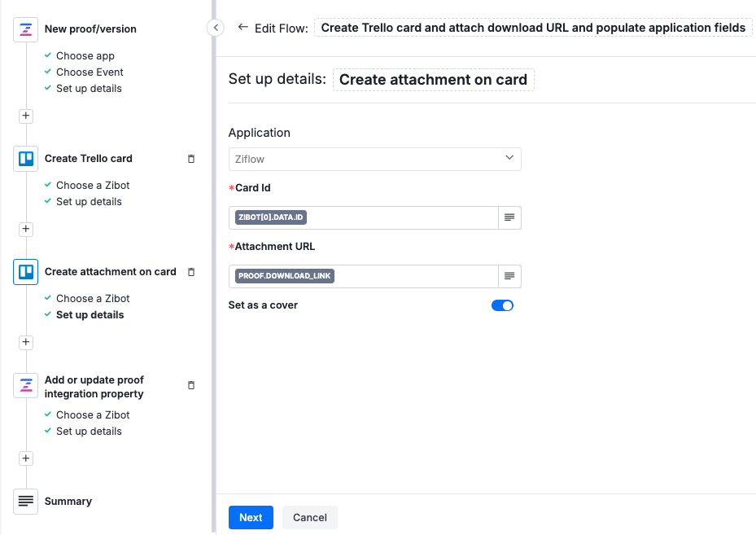Image resolution: width=756 pixels, height=535 pixels.
Task: Click the Cancel button
Action: 310,518
